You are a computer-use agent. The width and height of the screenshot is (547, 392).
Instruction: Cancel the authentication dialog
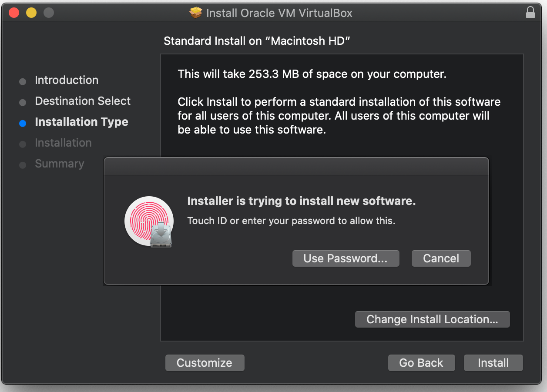[x=441, y=258]
